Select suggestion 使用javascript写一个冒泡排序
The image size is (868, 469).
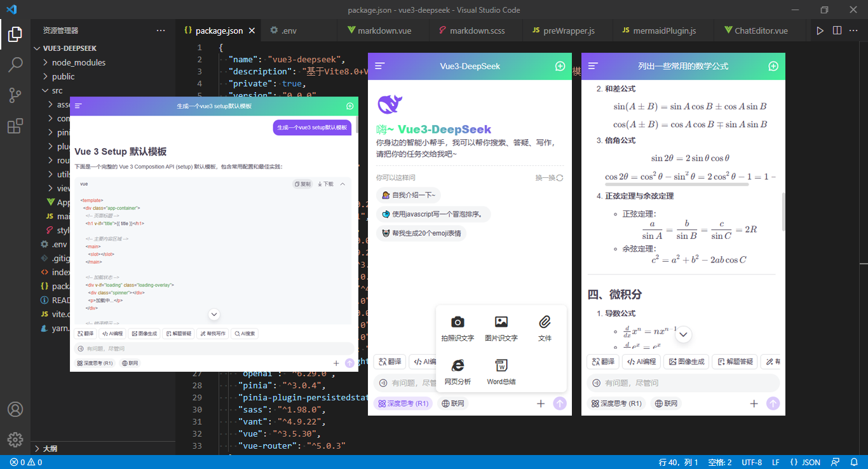pos(433,214)
